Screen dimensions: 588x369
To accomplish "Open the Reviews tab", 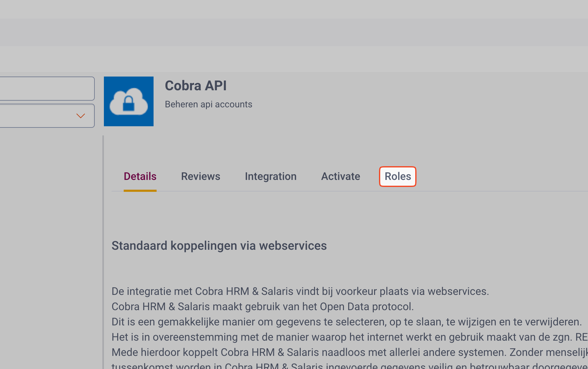I will click(x=200, y=177).
